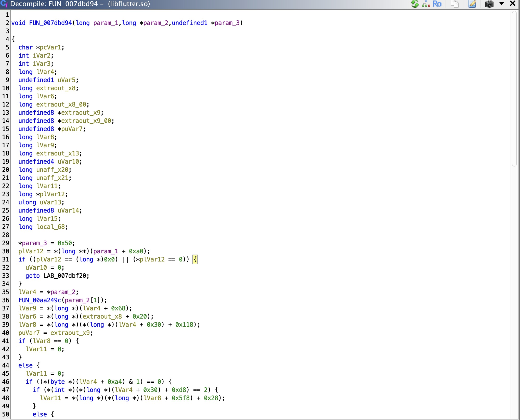Click the pencil edit icon
This screenshot has height=420, width=520.
(x=472, y=4)
